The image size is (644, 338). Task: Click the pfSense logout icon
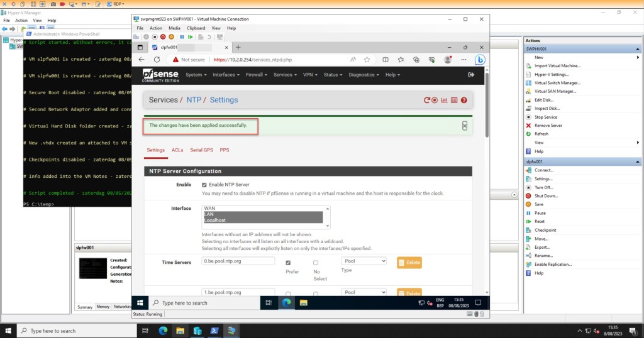(471, 75)
